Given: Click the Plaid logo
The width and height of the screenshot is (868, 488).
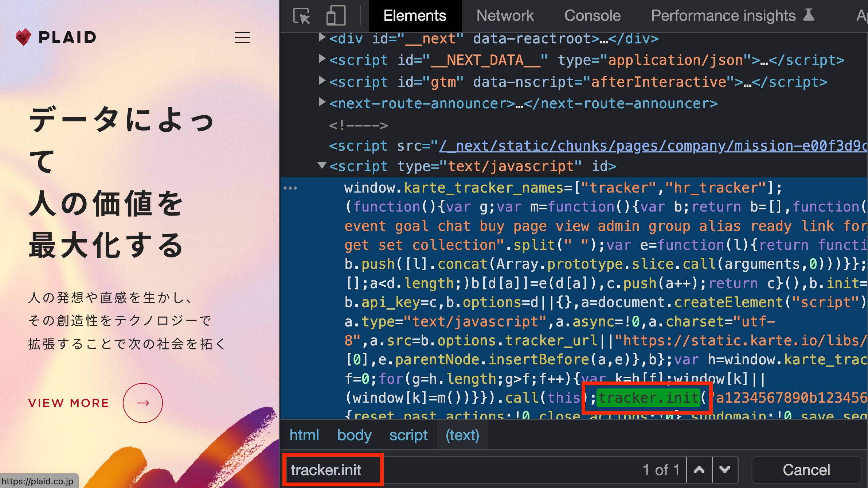Looking at the screenshot, I should coord(56,37).
